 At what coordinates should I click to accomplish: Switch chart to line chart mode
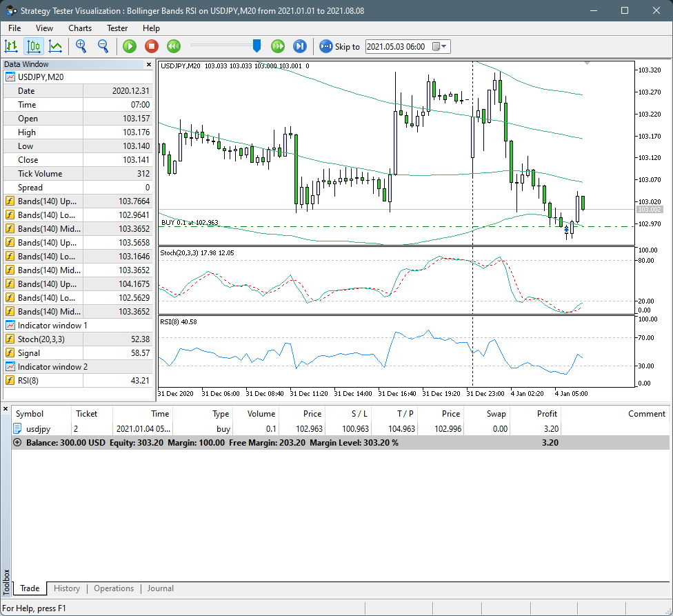click(x=55, y=46)
